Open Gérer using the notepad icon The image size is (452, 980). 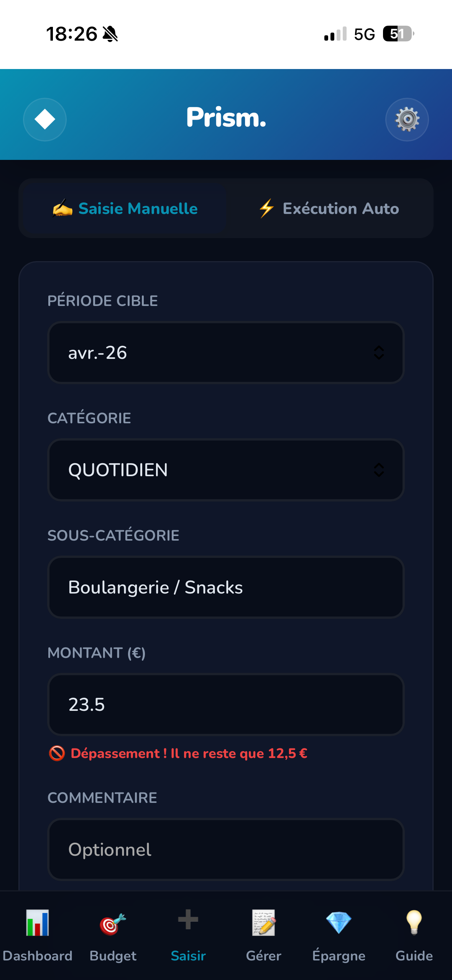point(263,923)
